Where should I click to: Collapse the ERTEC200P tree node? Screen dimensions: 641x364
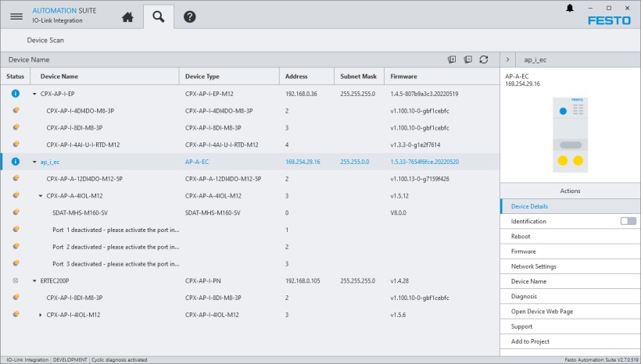(x=34, y=281)
